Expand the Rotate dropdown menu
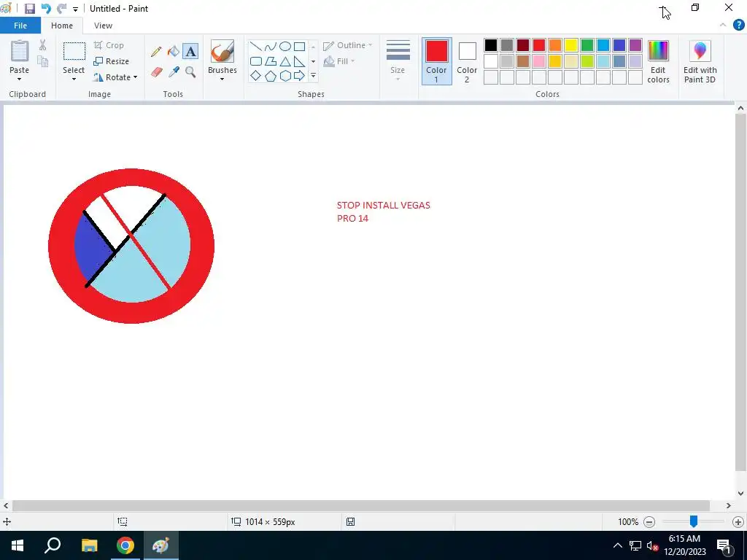This screenshot has height=560, width=747. [135, 77]
